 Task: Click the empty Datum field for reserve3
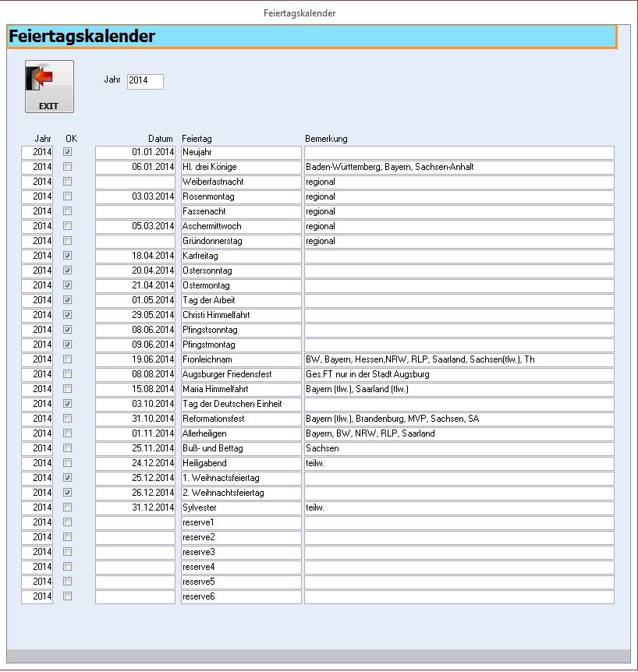pyautogui.click(x=136, y=553)
